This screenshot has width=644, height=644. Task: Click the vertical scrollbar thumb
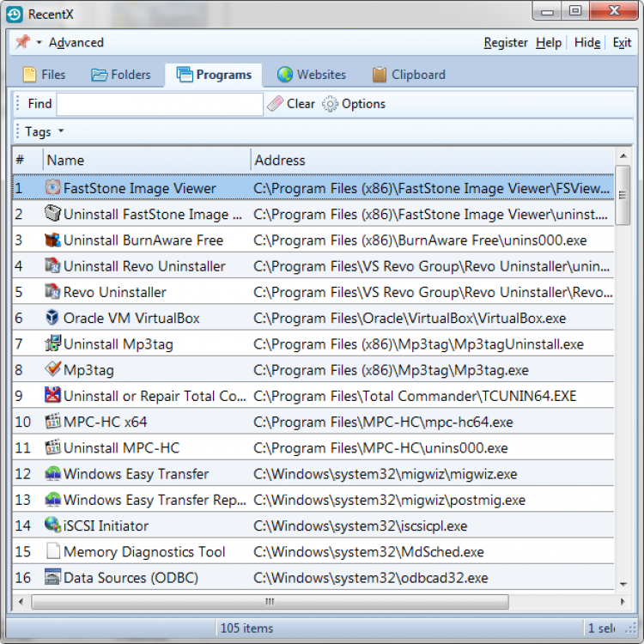tap(623, 195)
